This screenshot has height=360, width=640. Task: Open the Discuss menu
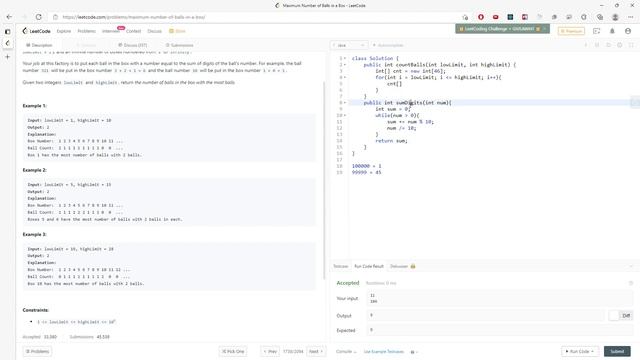154,31
